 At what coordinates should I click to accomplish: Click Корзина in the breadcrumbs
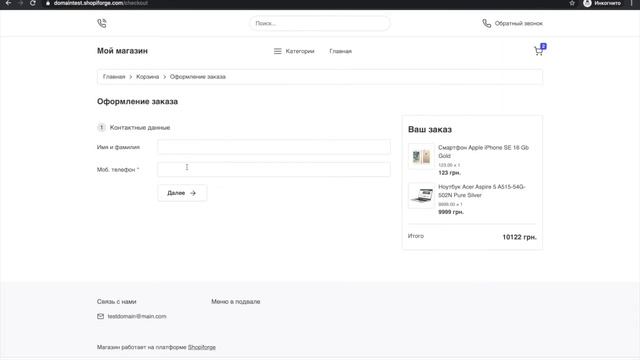(x=147, y=77)
